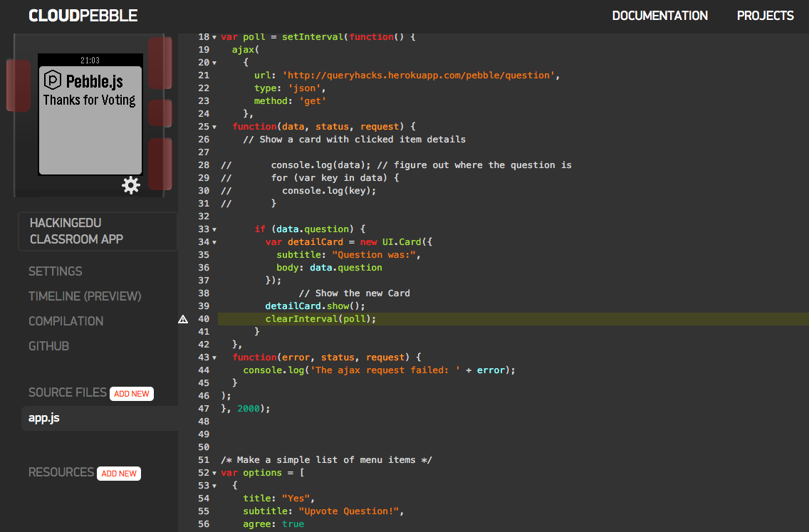Click the title: "Yes" line
This screenshot has height=532, width=809.
(278, 499)
